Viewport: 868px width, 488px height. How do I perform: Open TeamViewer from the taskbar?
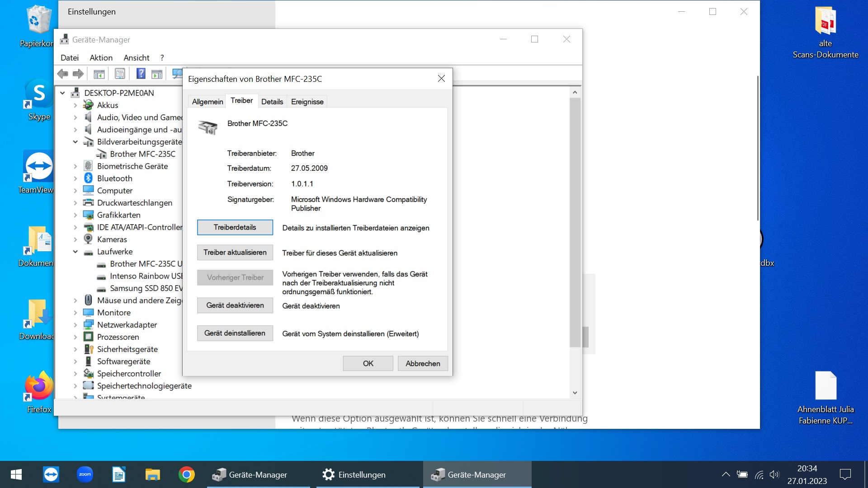51,474
